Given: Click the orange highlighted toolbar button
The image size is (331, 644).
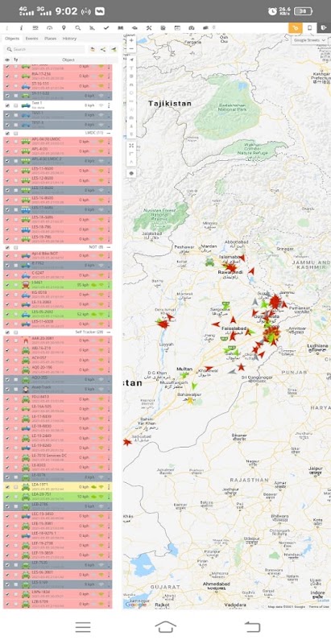Looking at the screenshot, I should coord(295,28).
